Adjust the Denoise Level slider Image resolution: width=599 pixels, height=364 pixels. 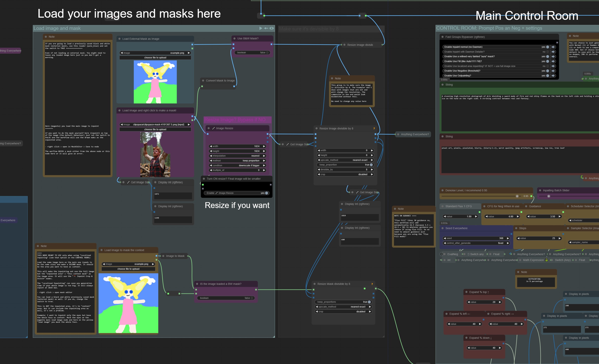click(x=517, y=196)
